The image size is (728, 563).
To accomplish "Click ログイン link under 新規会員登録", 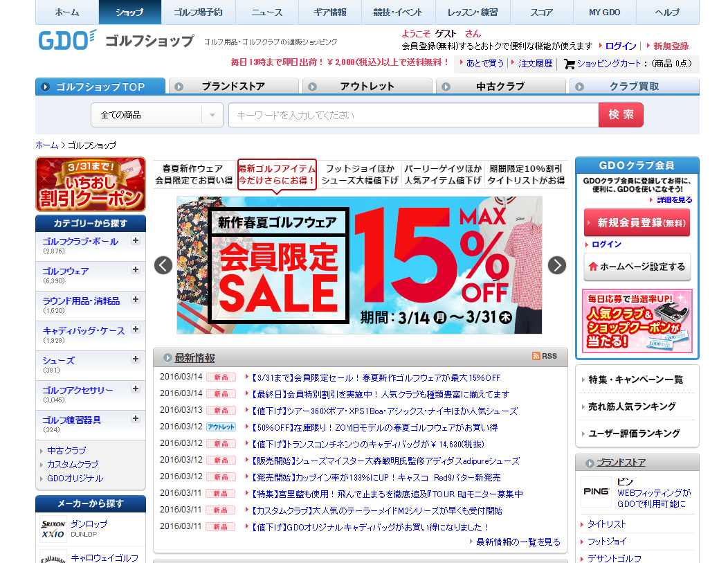I will [606, 244].
